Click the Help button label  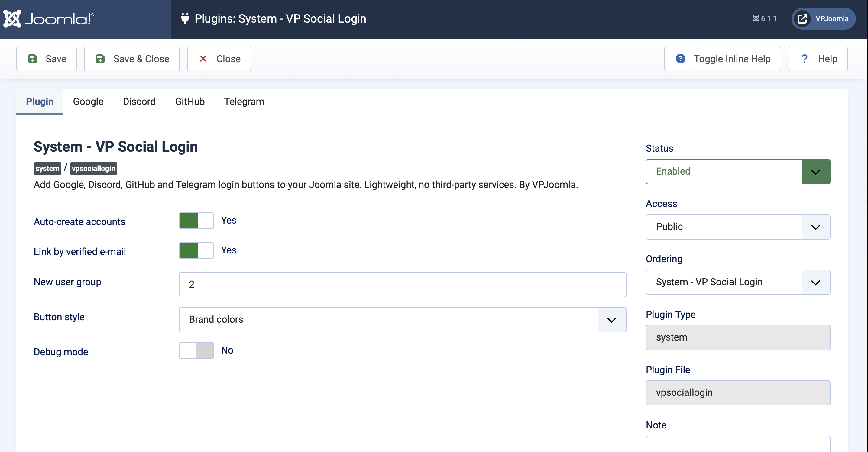click(x=828, y=59)
